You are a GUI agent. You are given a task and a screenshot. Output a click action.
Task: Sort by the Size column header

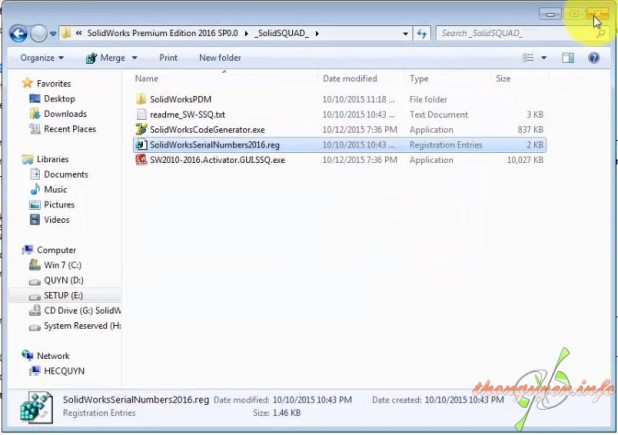click(503, 79)
